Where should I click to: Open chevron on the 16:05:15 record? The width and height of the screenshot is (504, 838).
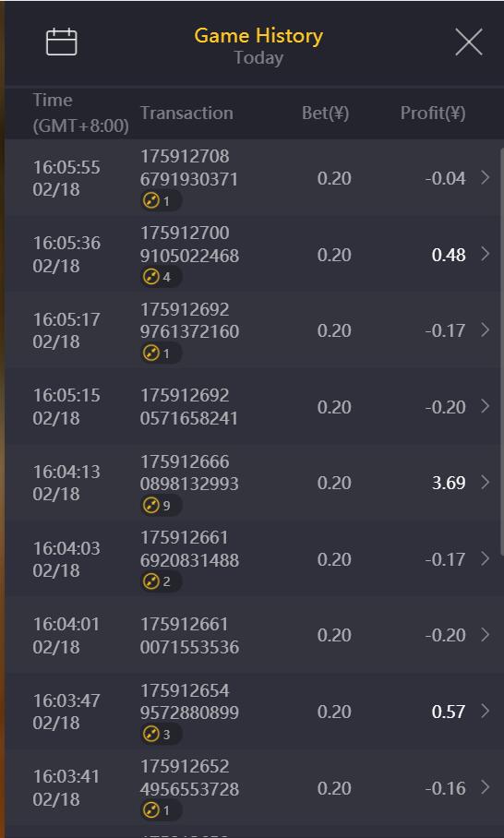coord(486,407)
